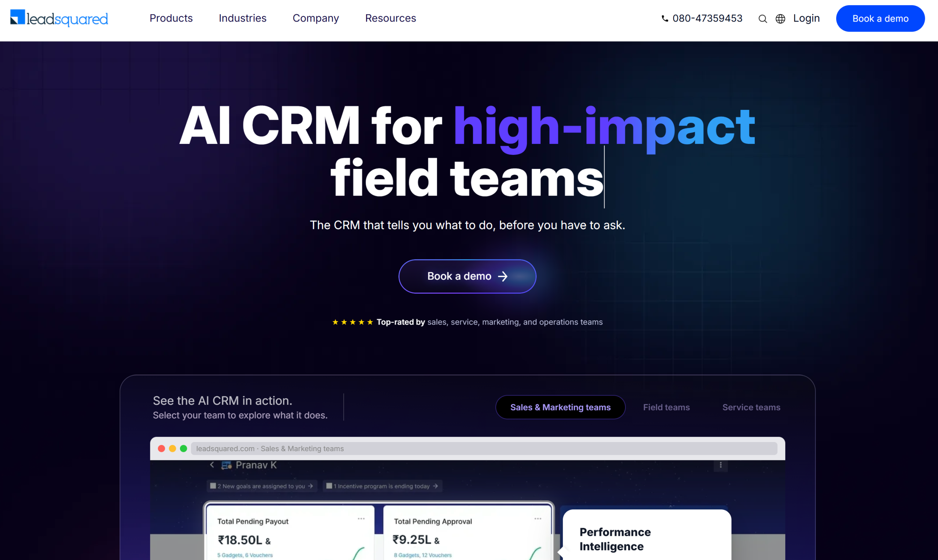Click the red dot in the demo window
Viewport: 938px width, 560px height.
162,448
